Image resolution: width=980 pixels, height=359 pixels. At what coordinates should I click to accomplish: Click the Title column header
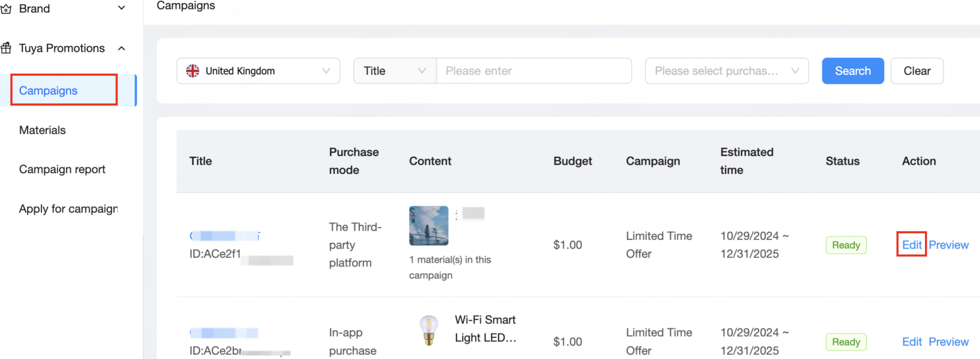point(200,161)
